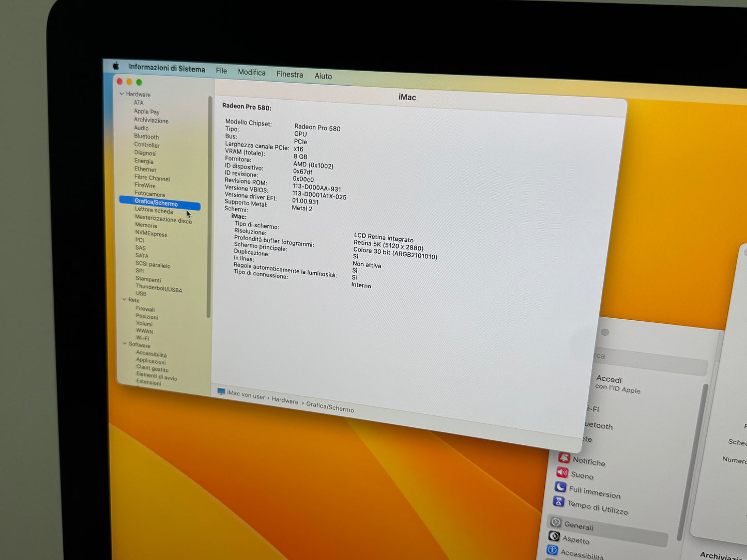Viewport: 747px width, 560px height.
Task: Select FireWire in the sidebar
Action: point(145,185)
